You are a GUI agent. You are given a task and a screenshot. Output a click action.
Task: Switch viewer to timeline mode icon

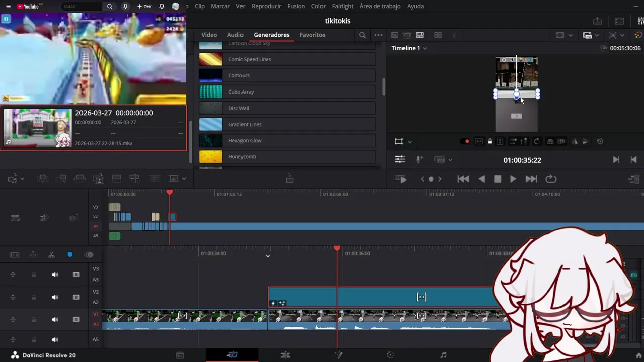420,35
